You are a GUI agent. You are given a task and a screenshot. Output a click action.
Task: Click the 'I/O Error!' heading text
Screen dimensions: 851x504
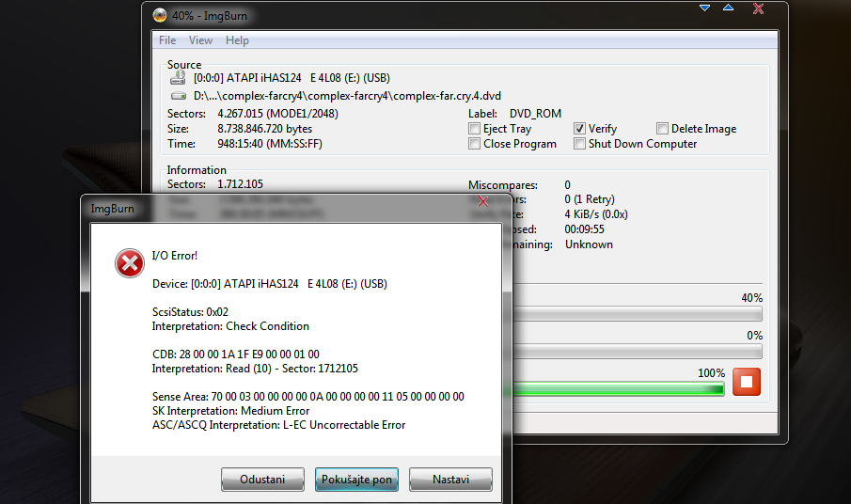coord(175,256)
